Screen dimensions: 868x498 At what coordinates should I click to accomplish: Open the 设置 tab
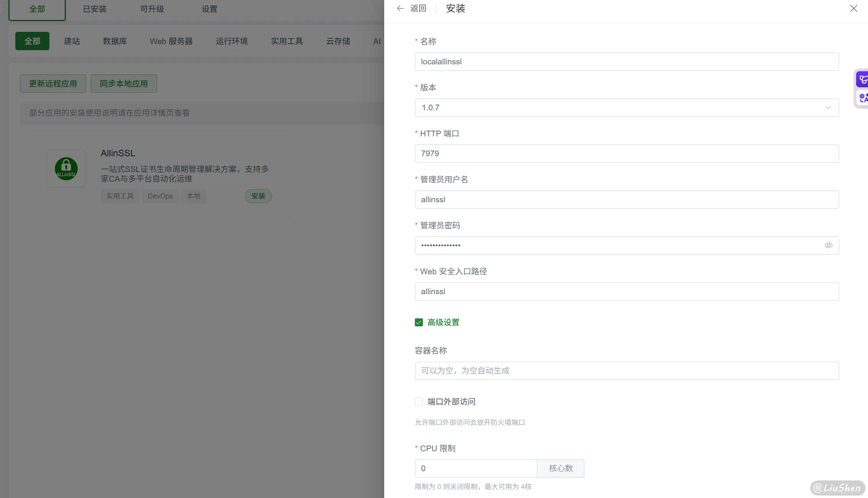click(x=209, y=8)
